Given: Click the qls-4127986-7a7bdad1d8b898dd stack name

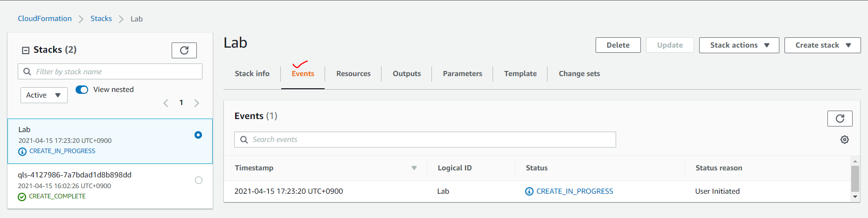Looking at the screenshot, I should 75,175.
